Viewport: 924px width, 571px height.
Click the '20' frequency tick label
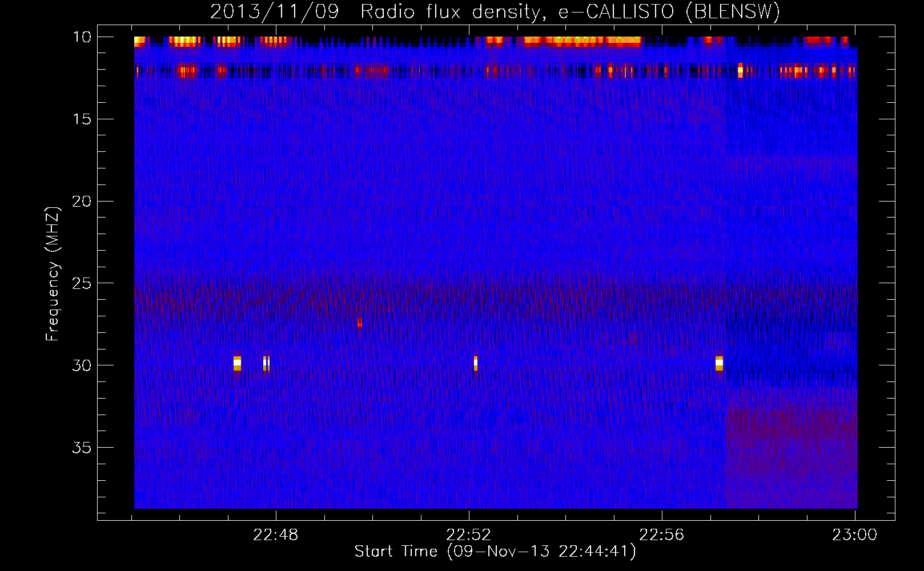[82, 202]
